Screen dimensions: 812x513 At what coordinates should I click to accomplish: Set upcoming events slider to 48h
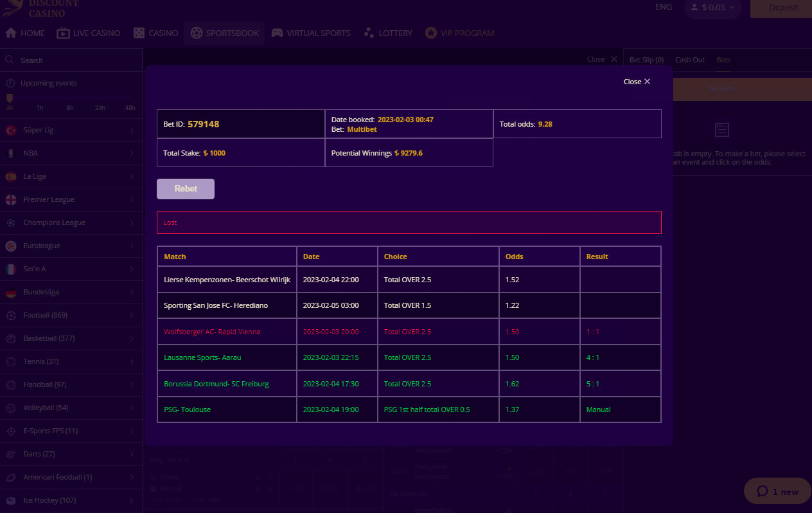pyautogui.click(x=130, y=107)
